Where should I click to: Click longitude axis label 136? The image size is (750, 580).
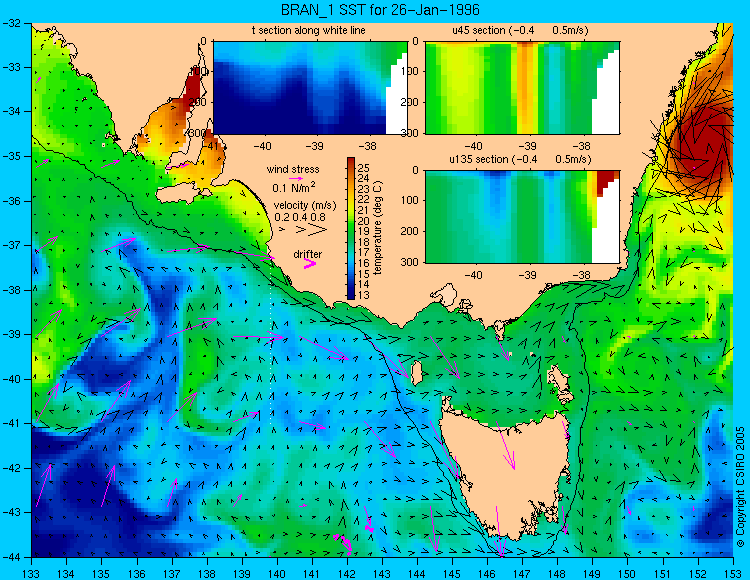coord(137,573)
